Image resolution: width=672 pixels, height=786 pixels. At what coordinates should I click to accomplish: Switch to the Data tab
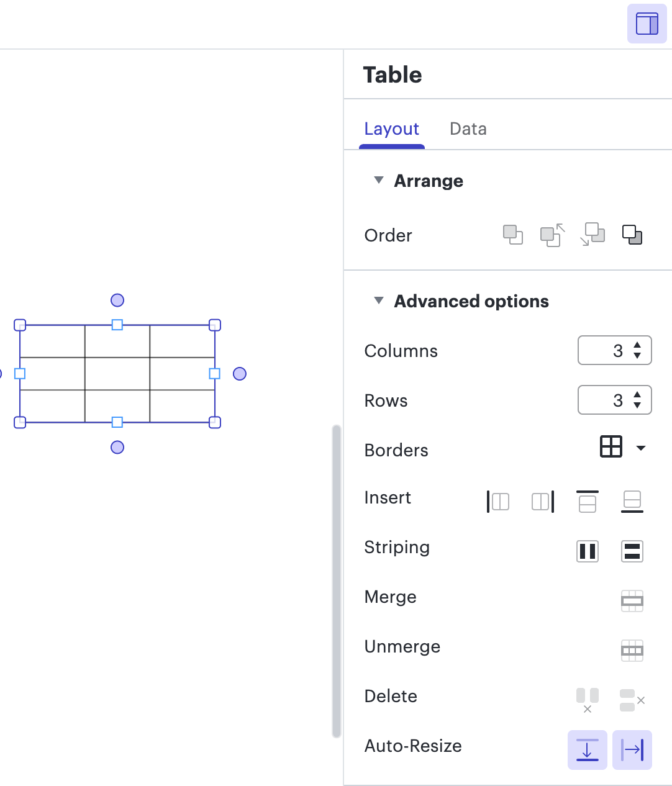tap(468, 129)
